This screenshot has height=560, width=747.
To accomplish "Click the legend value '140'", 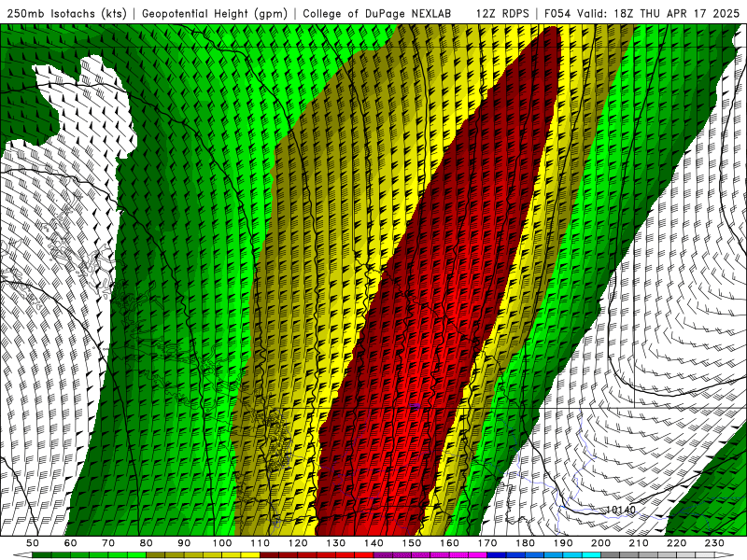I will click(x=373, y=543).
